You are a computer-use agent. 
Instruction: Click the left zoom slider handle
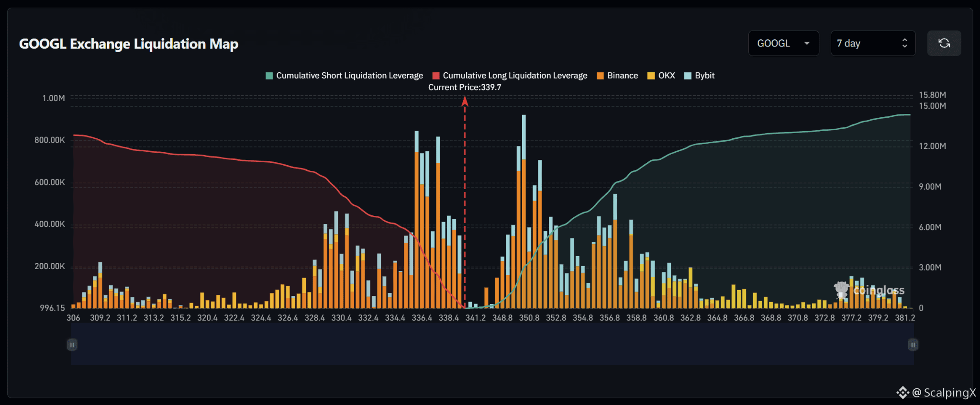click(72, 345)
